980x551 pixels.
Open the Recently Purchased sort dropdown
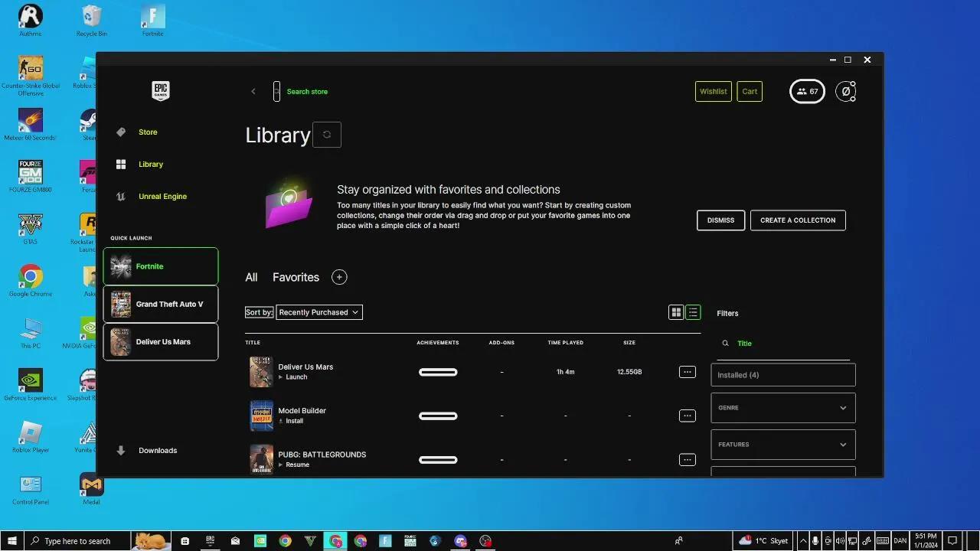(318, 312)
